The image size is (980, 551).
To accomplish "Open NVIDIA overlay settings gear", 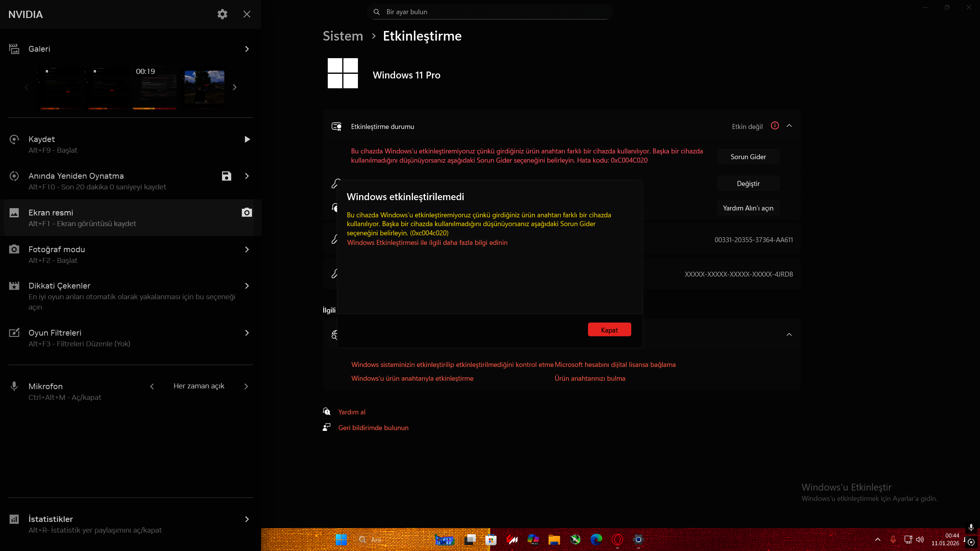I will (222, 14).
